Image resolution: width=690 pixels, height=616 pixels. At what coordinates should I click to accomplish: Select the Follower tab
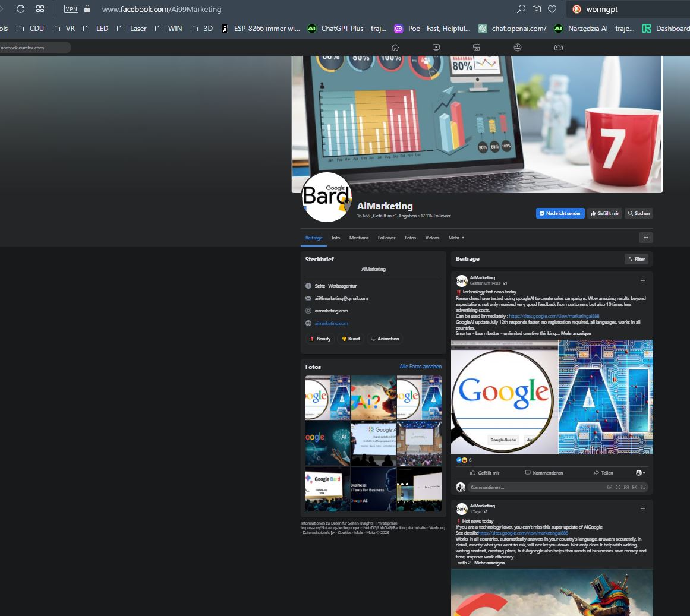click(386, 238)
